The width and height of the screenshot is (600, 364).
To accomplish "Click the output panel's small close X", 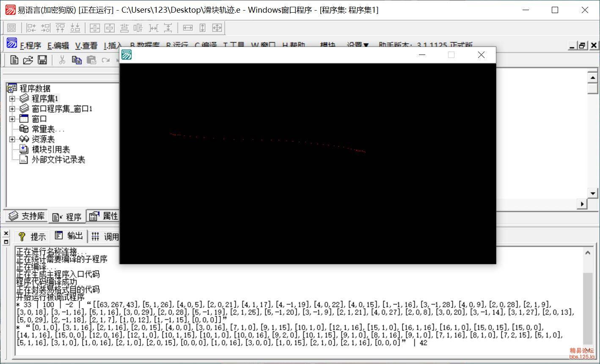I will tap(6, 233).
